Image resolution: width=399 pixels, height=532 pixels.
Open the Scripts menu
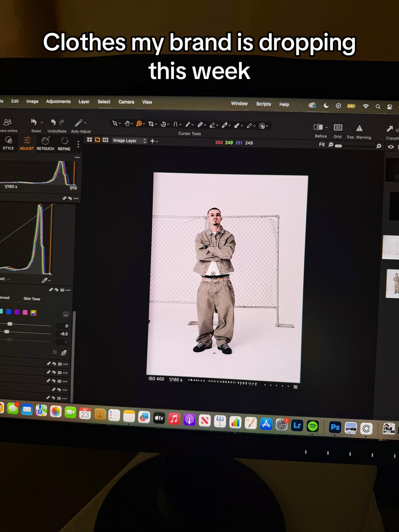click(263, 104)
